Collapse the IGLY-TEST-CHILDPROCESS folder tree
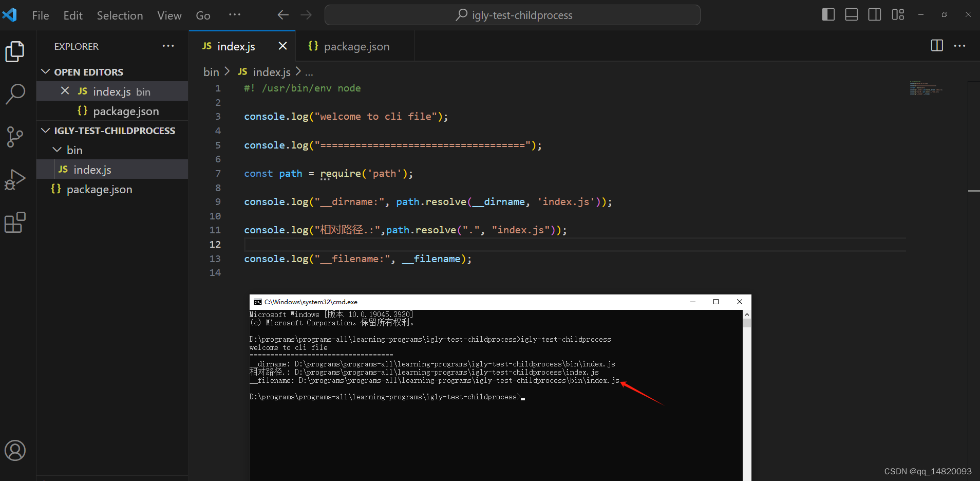The height and width of the screenshot is (481, 980). 46,131
